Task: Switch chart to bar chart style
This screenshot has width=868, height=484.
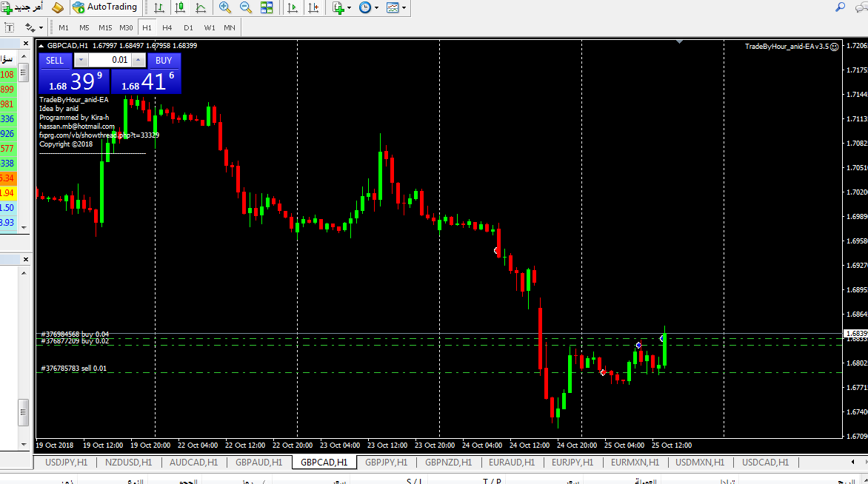Action: pos(159,7)
